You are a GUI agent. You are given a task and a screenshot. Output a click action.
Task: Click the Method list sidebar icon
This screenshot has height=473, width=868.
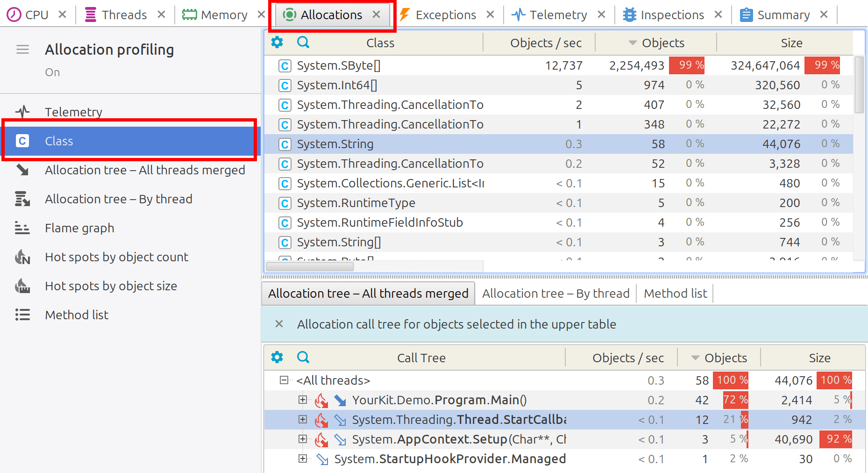[22, 315]
